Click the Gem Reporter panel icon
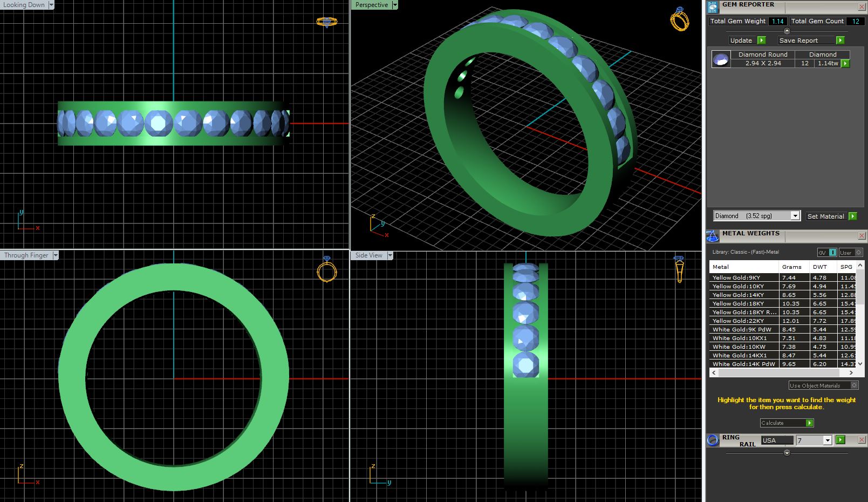 pyautogui.click(x=713, y=7)
